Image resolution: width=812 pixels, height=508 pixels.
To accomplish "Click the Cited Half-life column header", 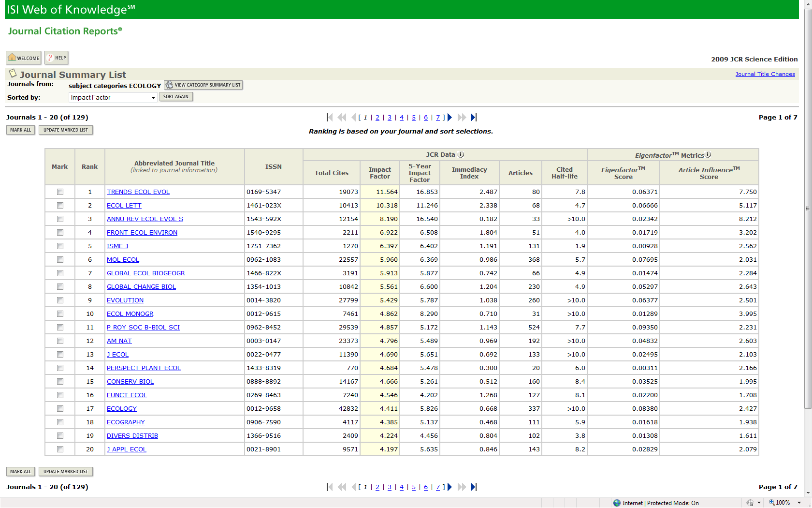I will (565, 173).
